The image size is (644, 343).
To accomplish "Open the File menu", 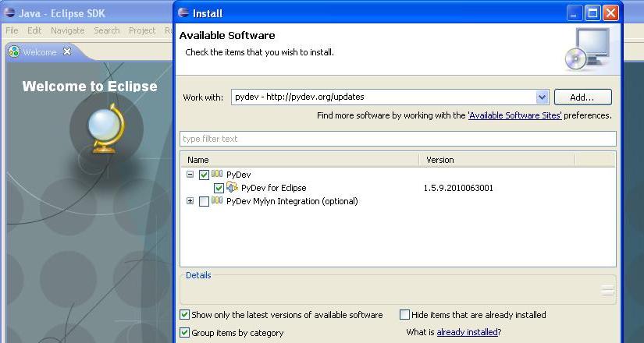I will coord(12,30).
